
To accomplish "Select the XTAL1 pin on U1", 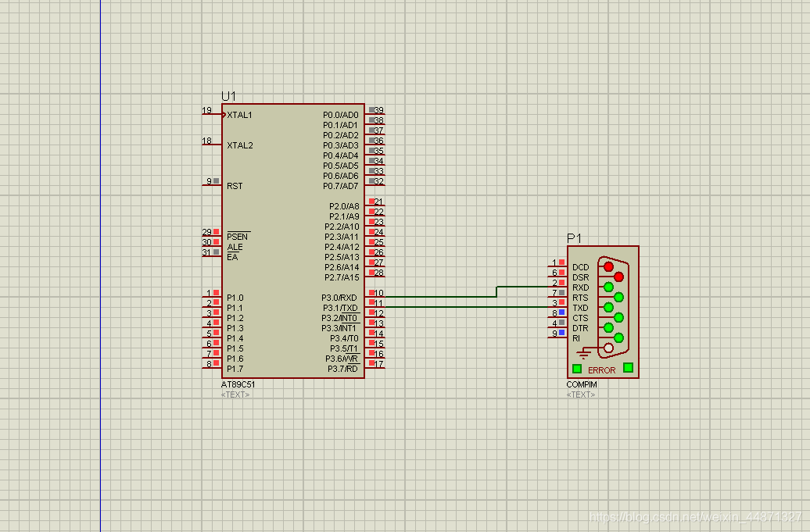I will (240, 115).
